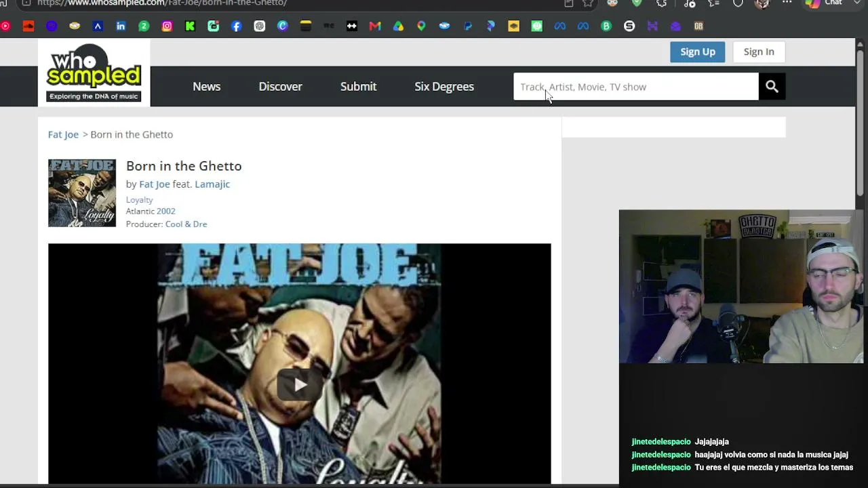Open the browser extensions puzzle icon
The image size is (868, 488).
click(661, 3)
